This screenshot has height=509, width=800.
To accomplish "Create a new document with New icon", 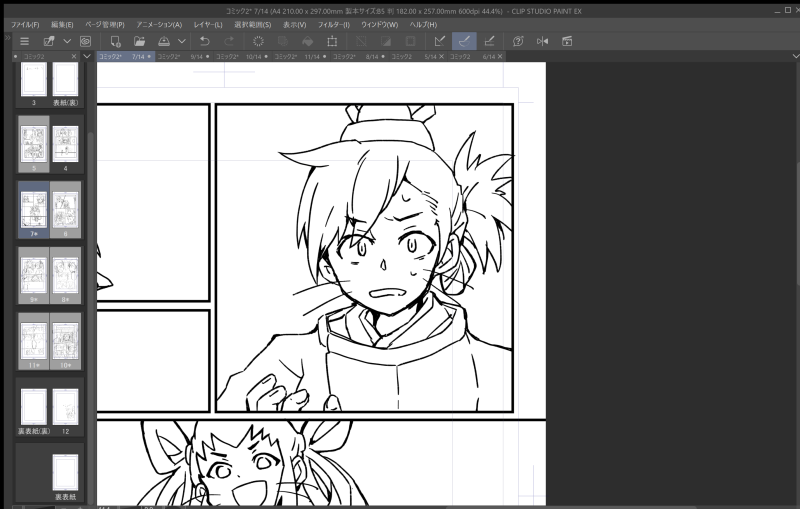I will click(115, 41).
